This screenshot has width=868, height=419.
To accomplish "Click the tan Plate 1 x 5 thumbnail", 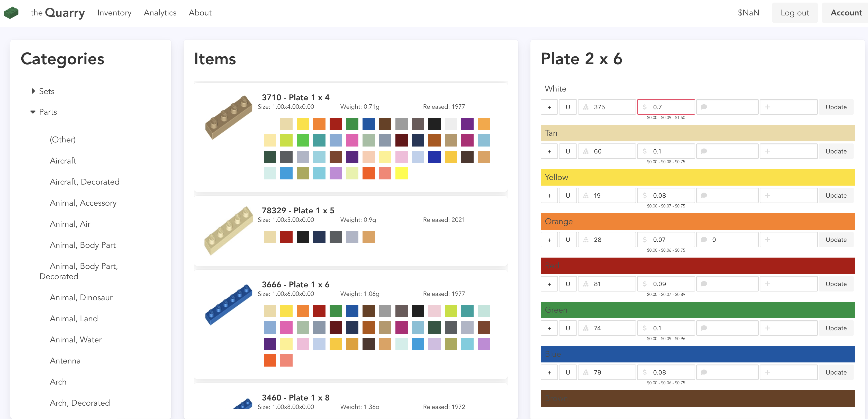I will point(229,231).
